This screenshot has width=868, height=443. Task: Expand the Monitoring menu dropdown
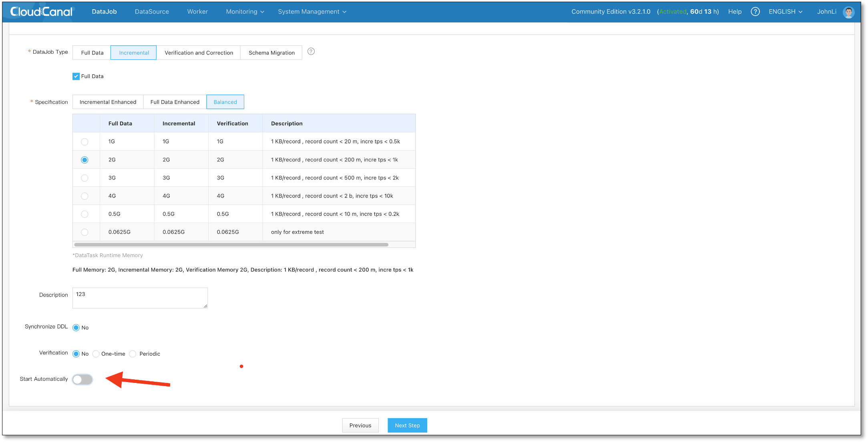pyautogui.click(x=245, y=12)
